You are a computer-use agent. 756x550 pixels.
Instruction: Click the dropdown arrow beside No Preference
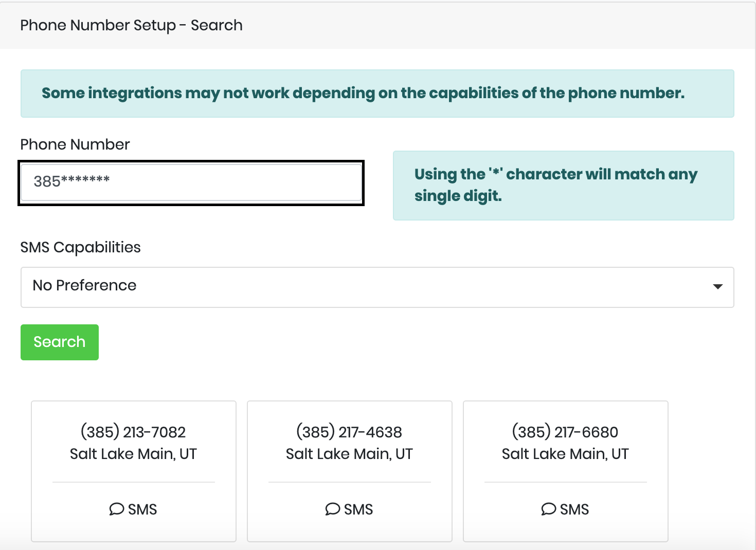(717, 287)
